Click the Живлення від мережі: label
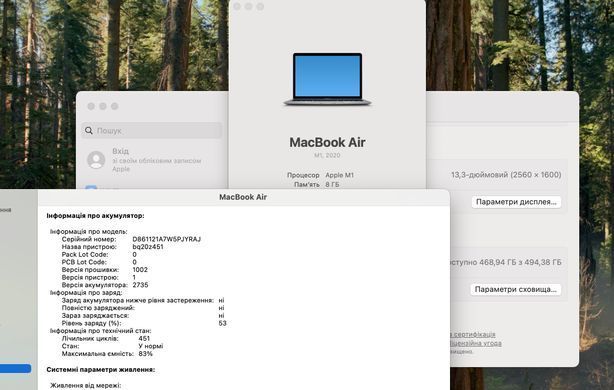 point(86,386)
